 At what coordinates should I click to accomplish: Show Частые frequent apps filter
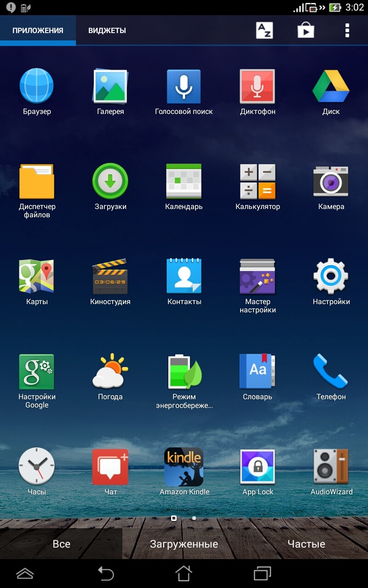click(x=306, y=544)
